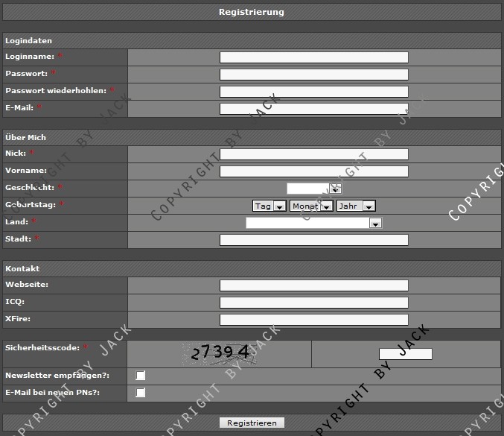Image resolution: width=504 pixels, height=436 pixels.
Task: Open the Monat birthday dropdown
Action: [x=310, y=206]
